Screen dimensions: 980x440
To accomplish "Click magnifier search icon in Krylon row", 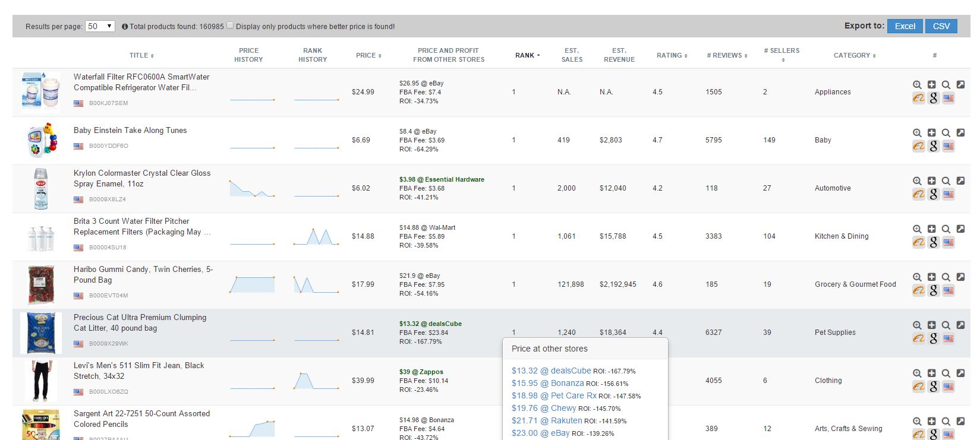I will tap(946, 181).
